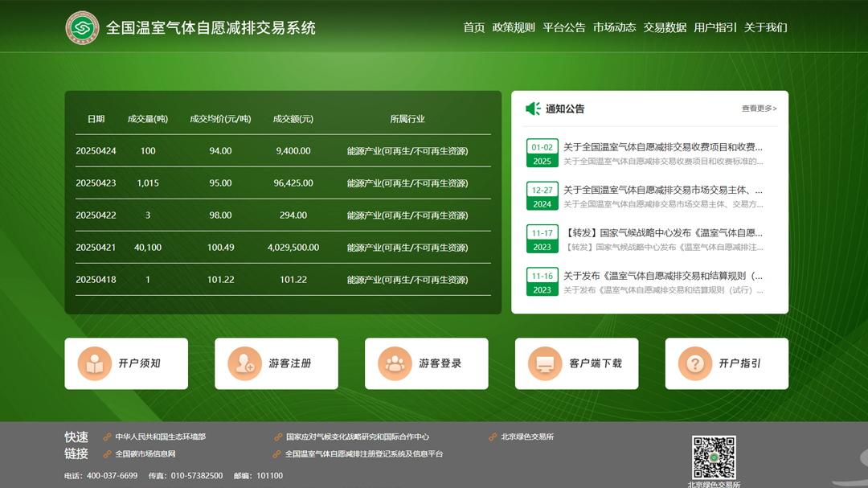
Task: Follow the 中华人民共和国生态环境部 quick link
Action: (160, 437)
